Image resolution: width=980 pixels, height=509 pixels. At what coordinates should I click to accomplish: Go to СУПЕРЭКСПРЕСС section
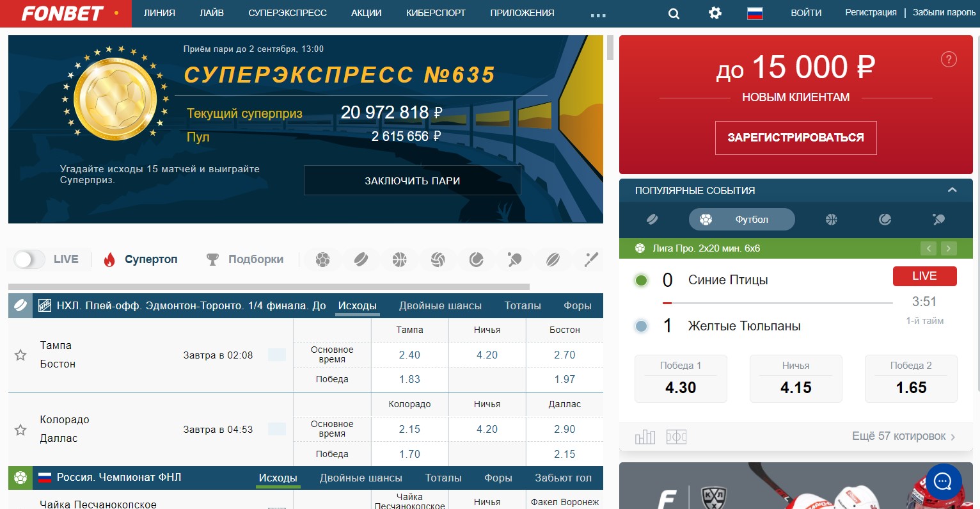287,13
